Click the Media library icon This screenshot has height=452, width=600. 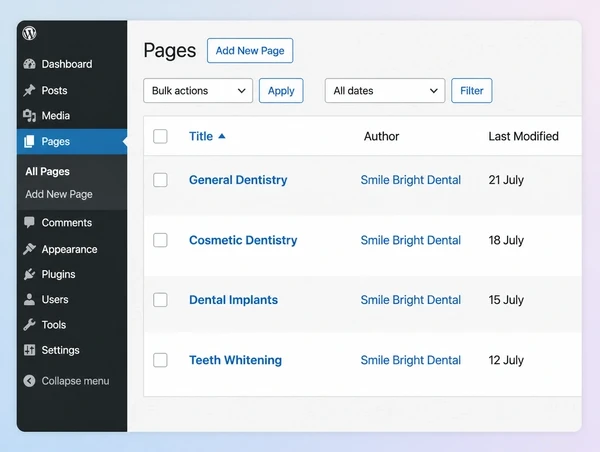click(x=29, y=116)
